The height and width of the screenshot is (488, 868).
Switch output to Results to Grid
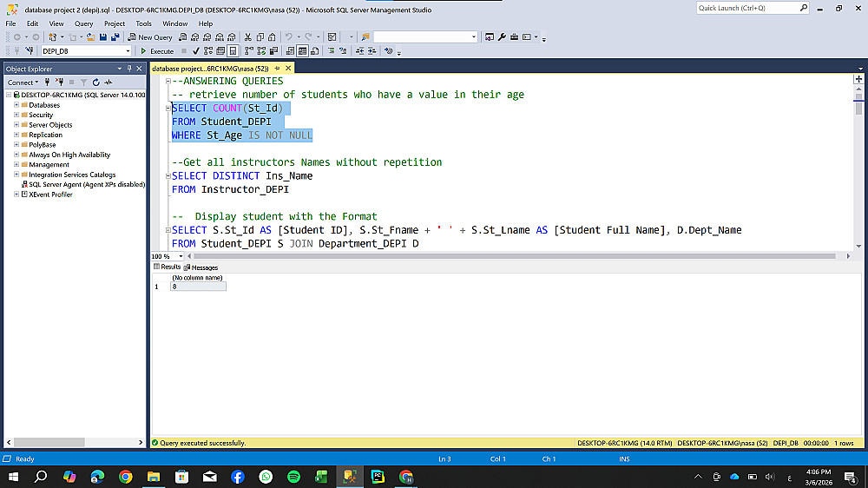302,51
